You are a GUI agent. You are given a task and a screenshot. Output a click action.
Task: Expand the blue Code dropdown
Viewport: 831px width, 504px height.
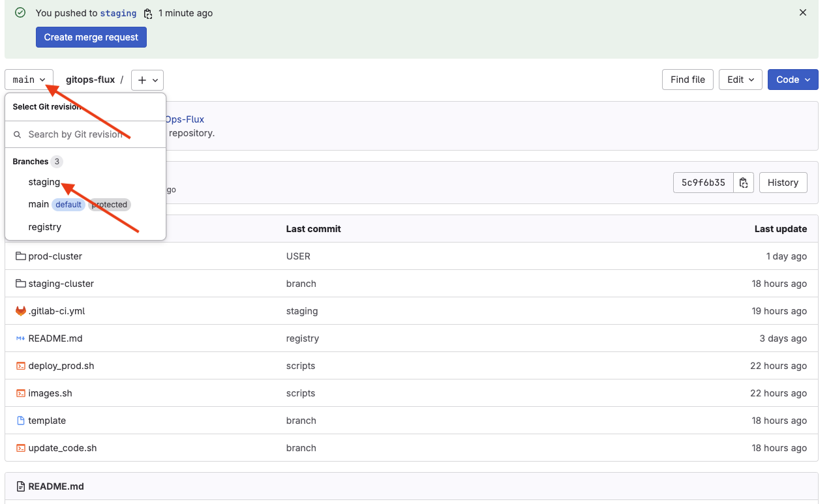click(x=793, y=80)
